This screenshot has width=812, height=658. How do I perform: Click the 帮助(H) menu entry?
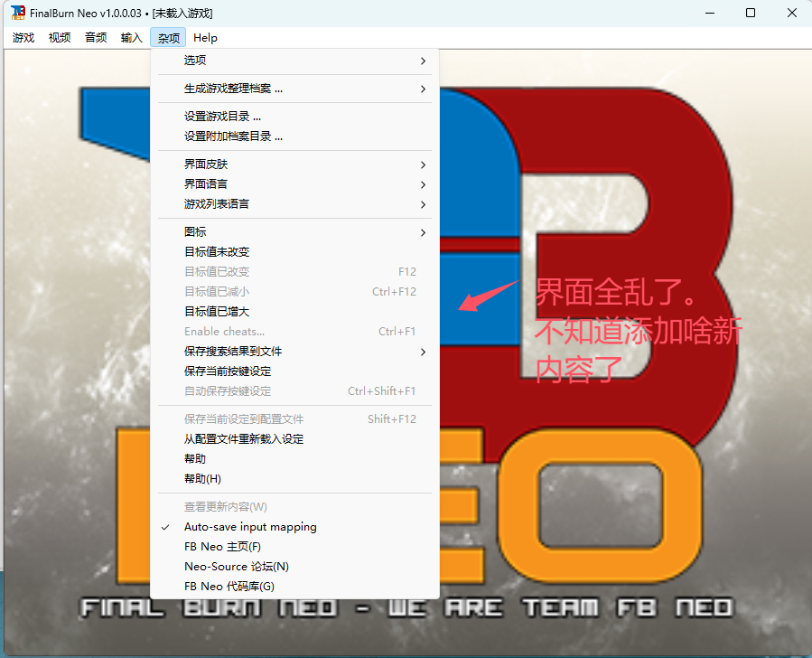[x=294, y=479]
